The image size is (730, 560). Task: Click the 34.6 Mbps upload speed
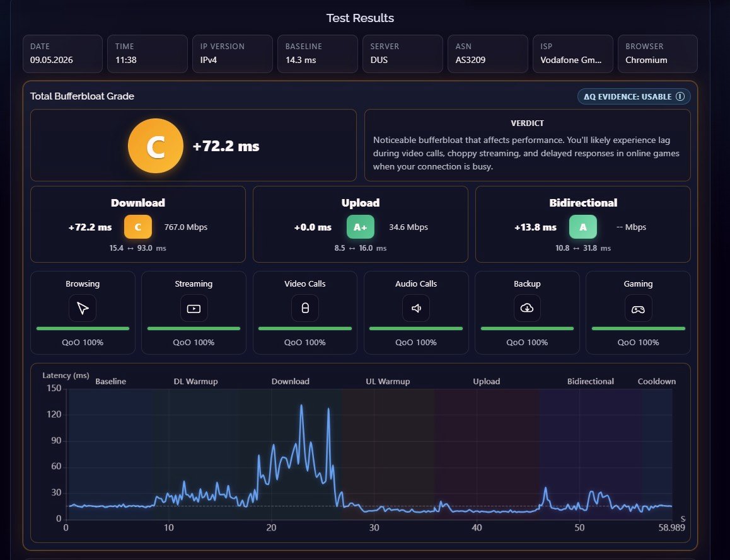coord(408,227)
